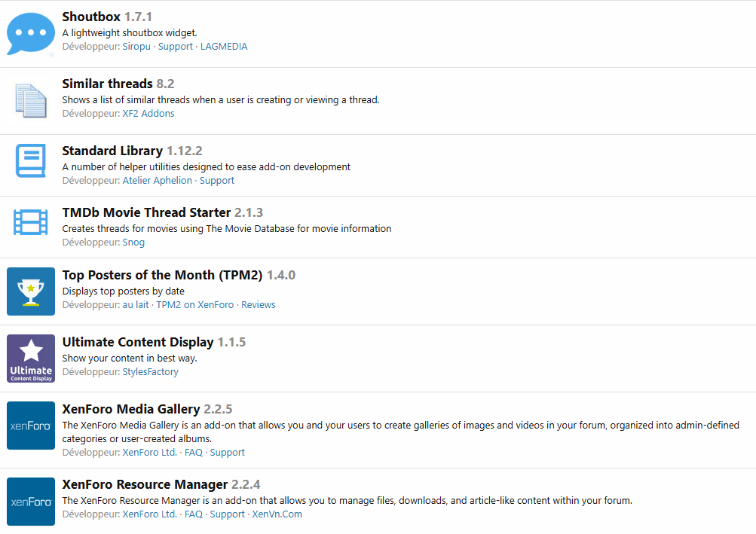Click the Similar threads documents icon
The width and height of the screenshot is (756, 534).
tap(31, 101)
